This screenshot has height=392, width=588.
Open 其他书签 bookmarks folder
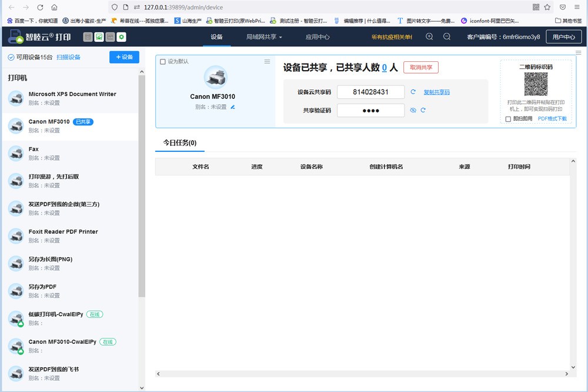pos(568,19)
